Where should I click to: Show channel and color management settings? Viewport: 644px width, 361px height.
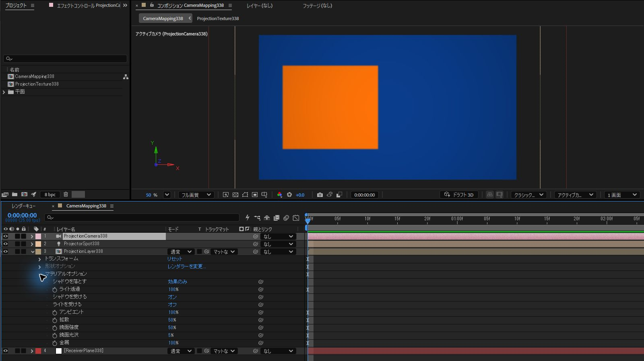point(280,195)
